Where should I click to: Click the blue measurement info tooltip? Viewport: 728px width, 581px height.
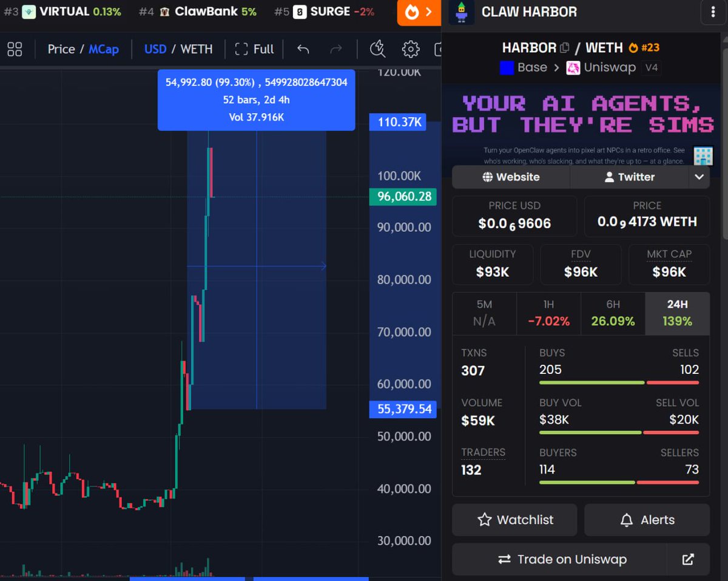tap(256, 100)
